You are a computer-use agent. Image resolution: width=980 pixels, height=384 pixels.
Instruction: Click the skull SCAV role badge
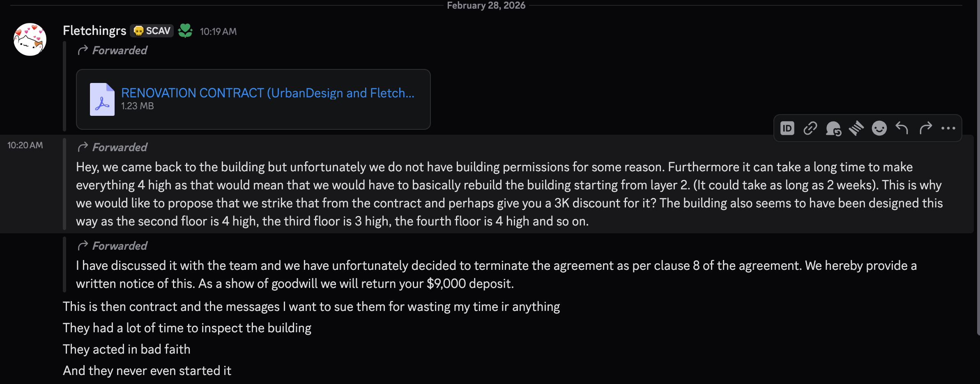pyautogui.click(x=151, y=30)
